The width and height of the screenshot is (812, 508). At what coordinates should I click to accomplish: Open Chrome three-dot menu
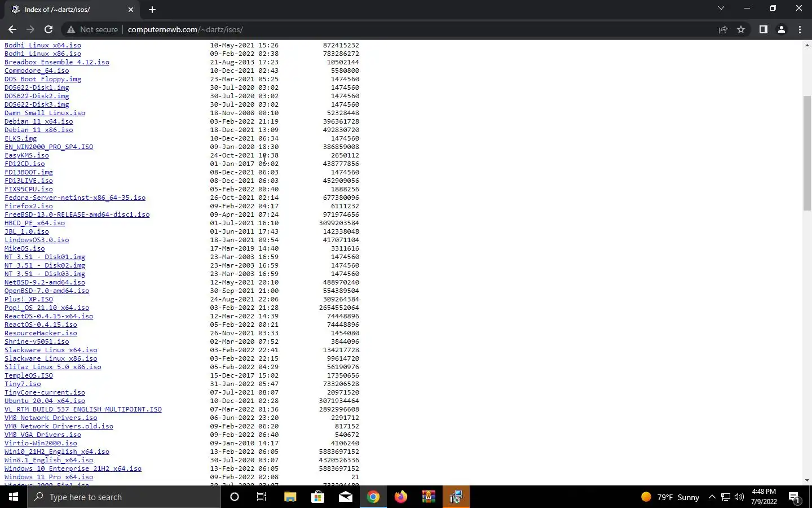pyautogui.click(x=800, y=29)
